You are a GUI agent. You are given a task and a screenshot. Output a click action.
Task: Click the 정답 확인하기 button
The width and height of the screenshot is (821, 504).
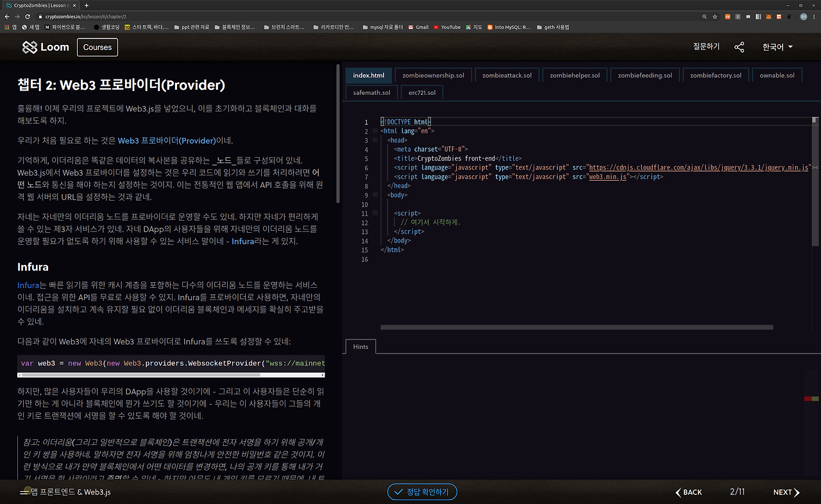422,492
